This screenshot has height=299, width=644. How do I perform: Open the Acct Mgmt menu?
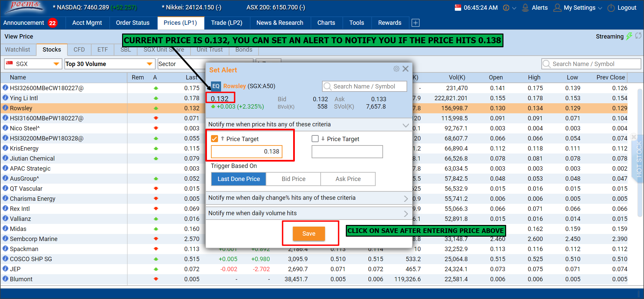(87, 23)
